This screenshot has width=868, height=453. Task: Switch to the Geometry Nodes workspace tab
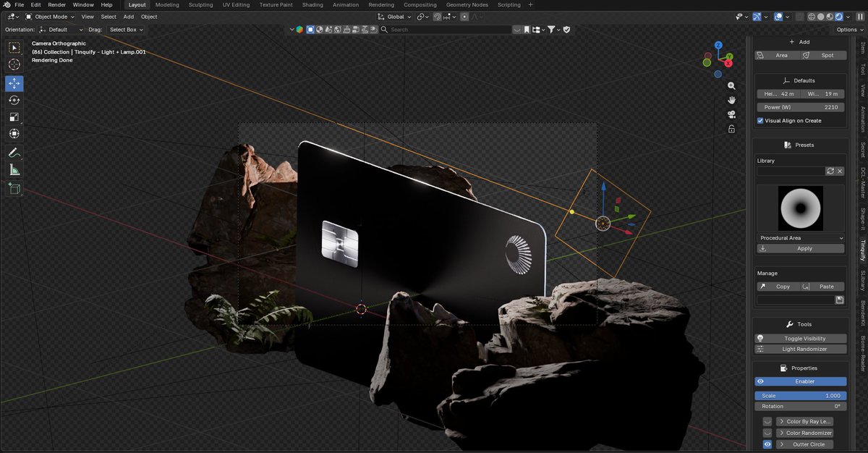click(x=467, y=4)
